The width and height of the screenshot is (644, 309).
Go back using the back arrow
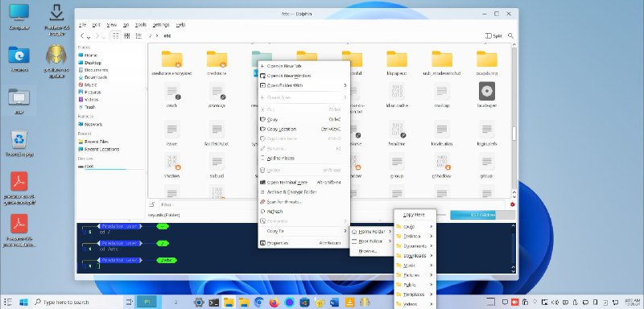83,35
